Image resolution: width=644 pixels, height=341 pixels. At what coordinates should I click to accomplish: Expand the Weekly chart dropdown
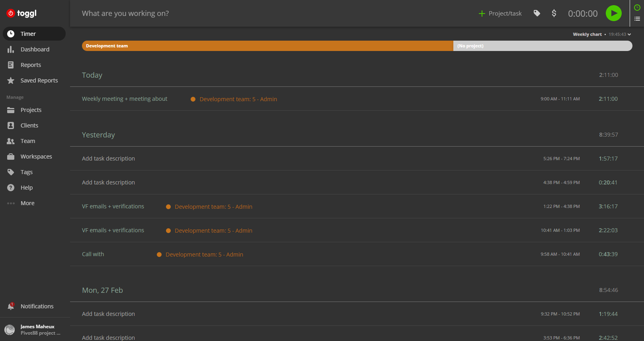[x=602, y=34]
